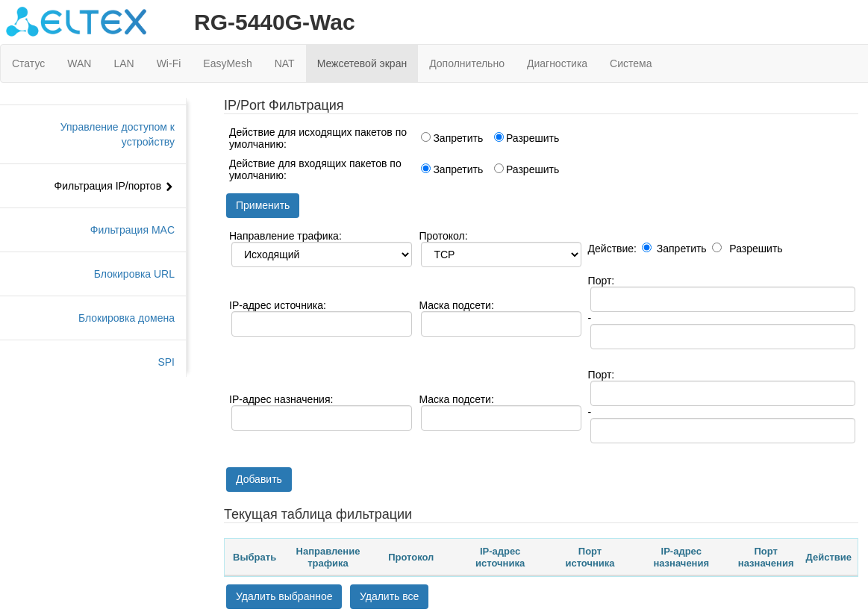The height and width of the screenshot is (615, 868).
Task: Open the Направление трафика dropdown
Action: (x=322, y=255)
